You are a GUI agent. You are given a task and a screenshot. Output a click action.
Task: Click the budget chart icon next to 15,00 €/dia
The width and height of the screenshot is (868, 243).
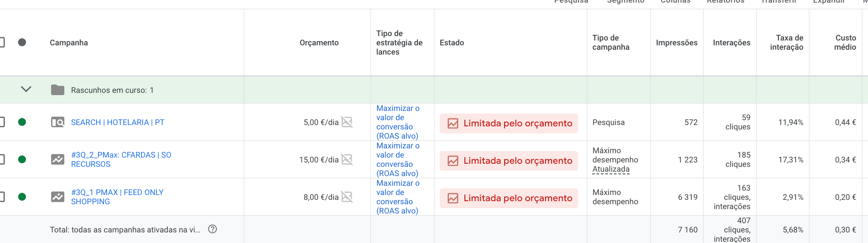pos(347,160)
